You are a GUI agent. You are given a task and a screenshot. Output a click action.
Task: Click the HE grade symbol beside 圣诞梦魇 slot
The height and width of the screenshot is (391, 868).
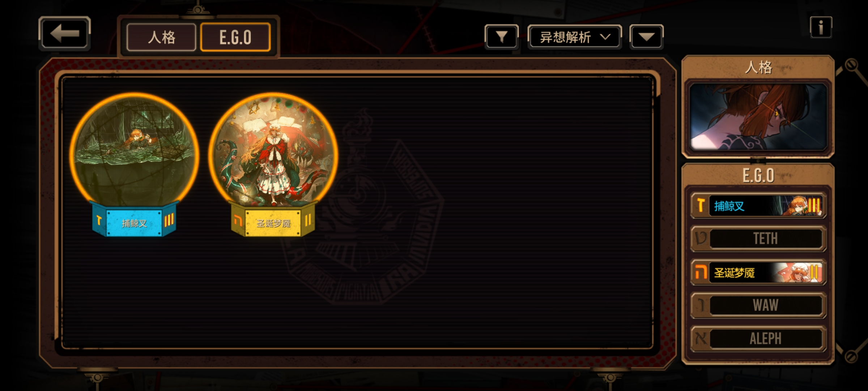[701, 272]
